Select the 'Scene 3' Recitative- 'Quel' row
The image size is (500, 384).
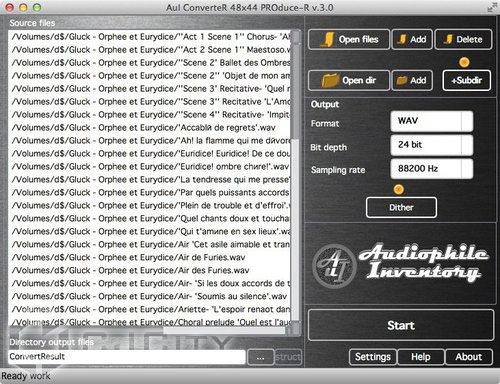click(x=149, y=89)
